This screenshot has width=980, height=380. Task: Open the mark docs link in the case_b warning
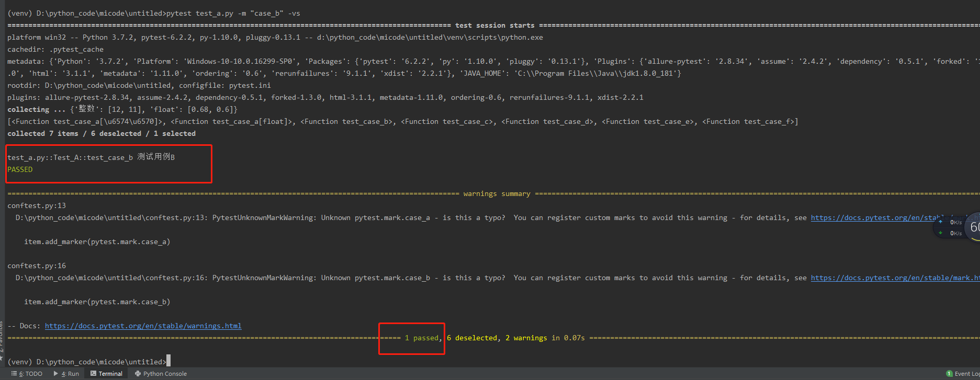(x=895, y=278)
